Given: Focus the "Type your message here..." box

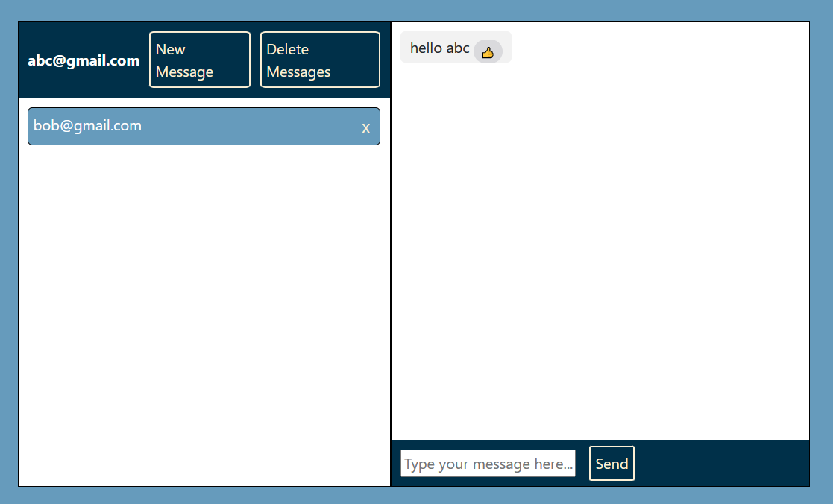Looking at the screenshot, I should coord(488,463).
